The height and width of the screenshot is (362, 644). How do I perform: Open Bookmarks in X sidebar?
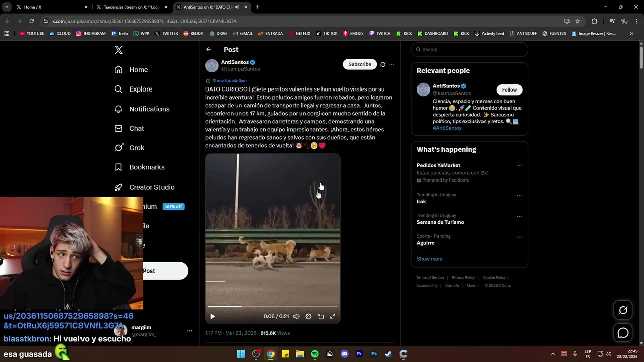pos(139,167)
